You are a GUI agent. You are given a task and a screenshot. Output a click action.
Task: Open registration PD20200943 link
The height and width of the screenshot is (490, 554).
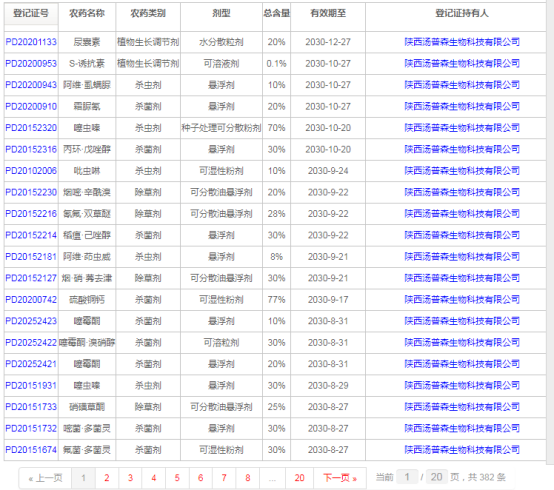coord(31,85)
